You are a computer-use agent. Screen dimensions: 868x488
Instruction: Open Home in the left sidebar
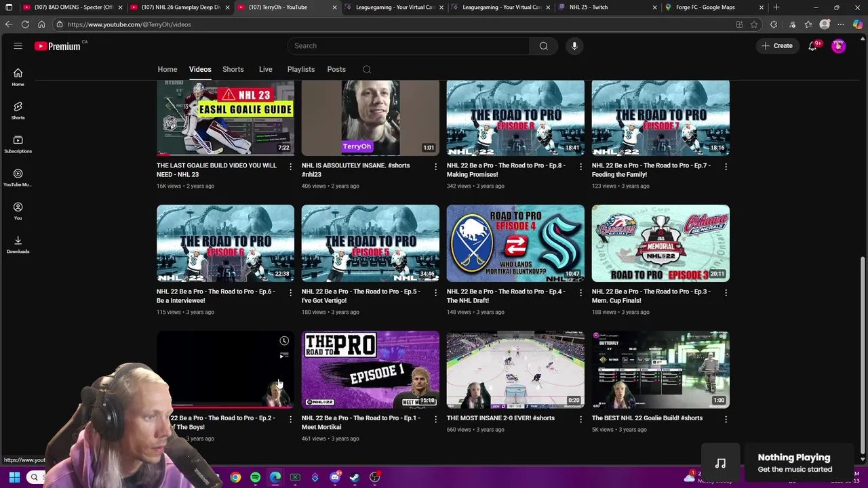point(18,77)
